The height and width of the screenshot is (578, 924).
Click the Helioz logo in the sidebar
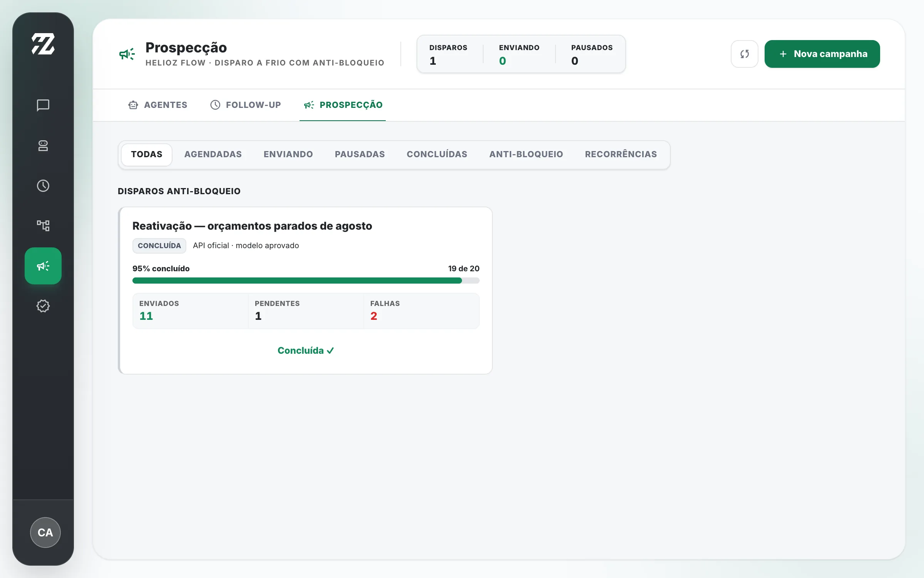coord(43,44)
